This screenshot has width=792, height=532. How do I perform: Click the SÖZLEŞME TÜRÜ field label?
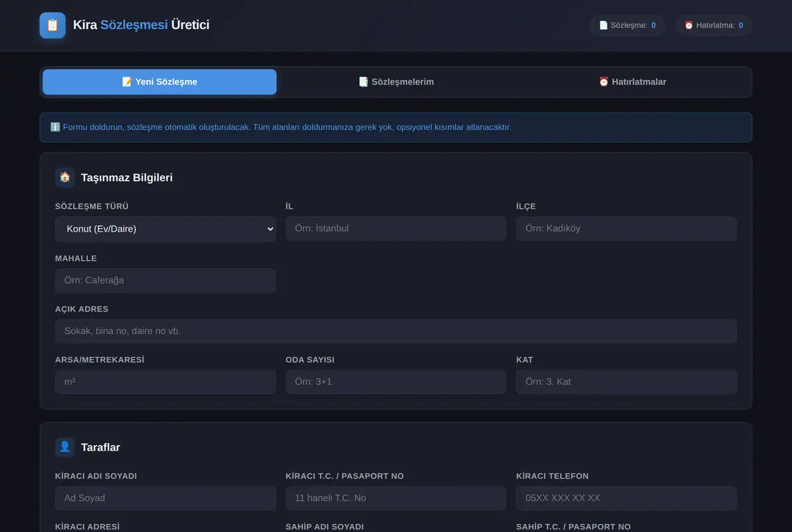tap(92, 207)
